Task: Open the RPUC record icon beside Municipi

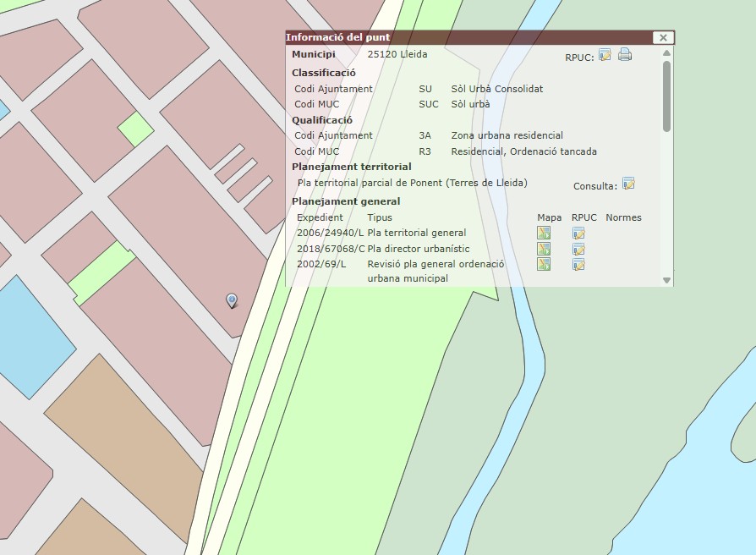Action: (x=605, y=55)
